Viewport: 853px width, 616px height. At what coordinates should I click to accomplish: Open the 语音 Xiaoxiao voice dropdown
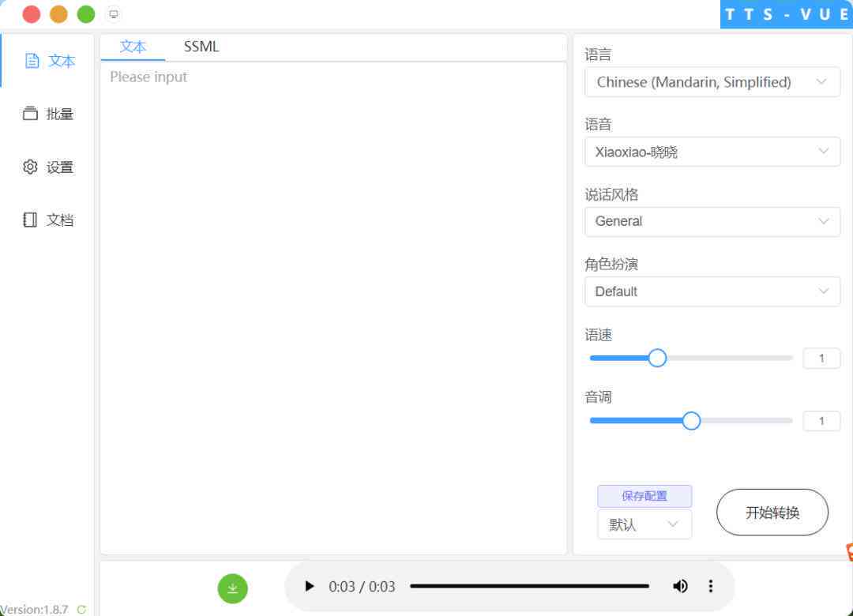pyautogui.click(x=712, y=152)
